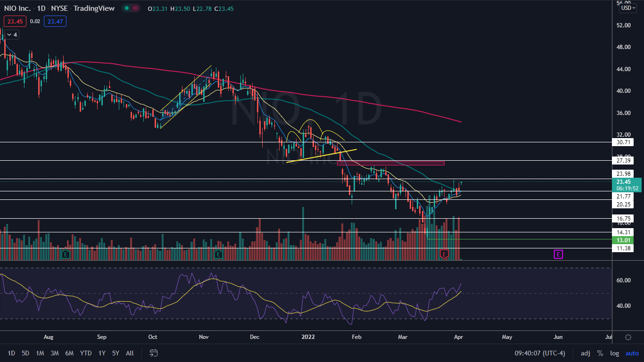644x362 pixels.
Task: Click the red earnings E marker in March
Action: pos(444,255)
